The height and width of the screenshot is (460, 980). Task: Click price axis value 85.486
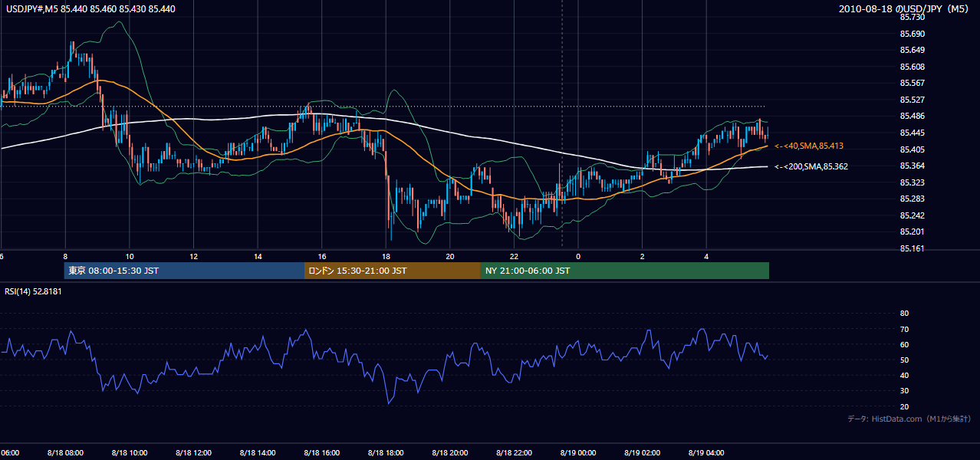point(912,116)
